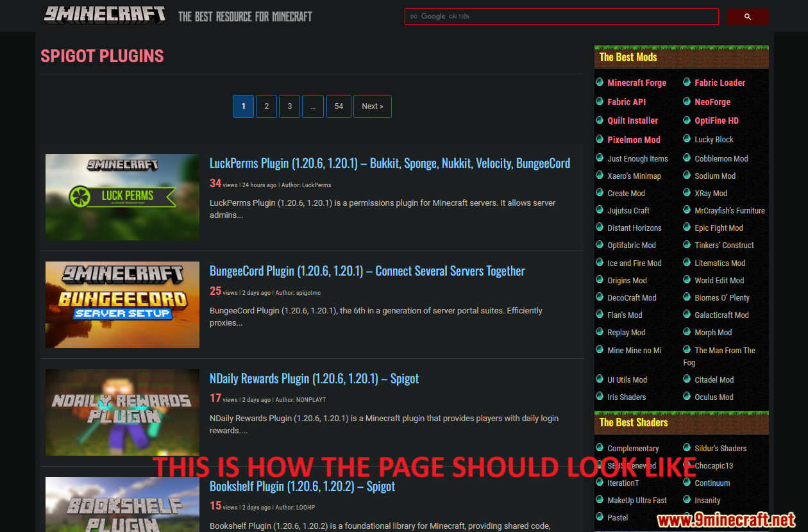Open Tinkers' Construct link
Viewport: 808px width, 532px height.
point(724,245)
